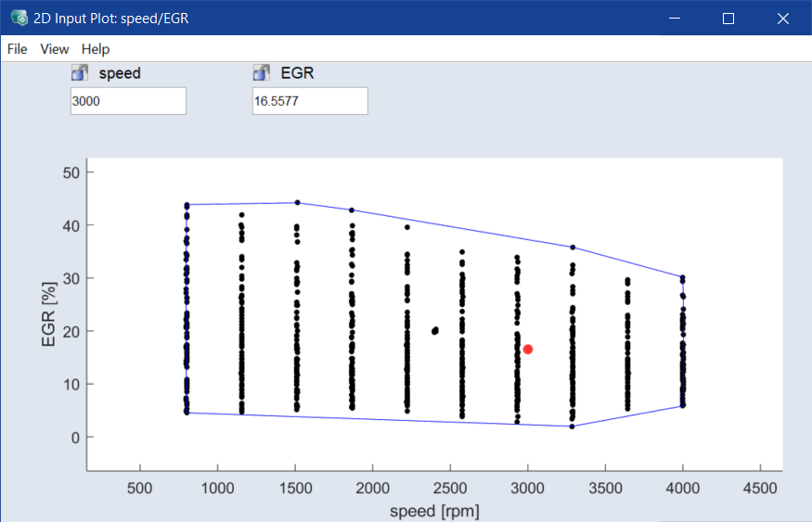Click the lowest hull point near 3300 rpm

tap(572, 427)
